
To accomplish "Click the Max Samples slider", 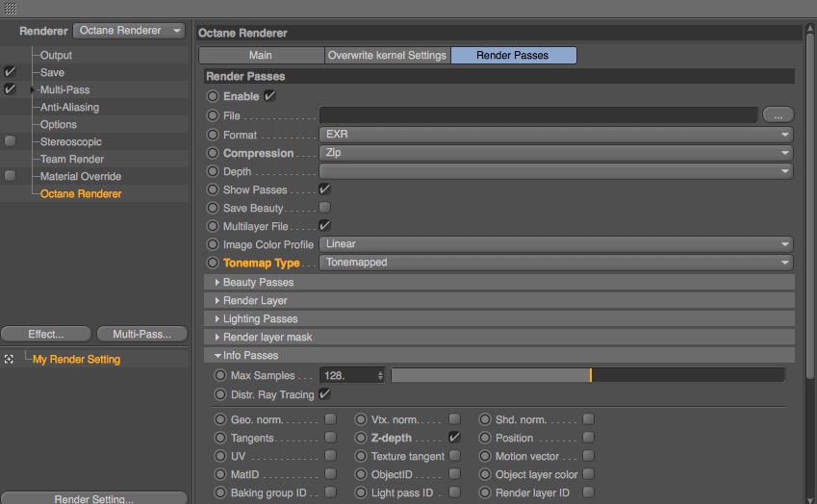I will click(588, 375).
